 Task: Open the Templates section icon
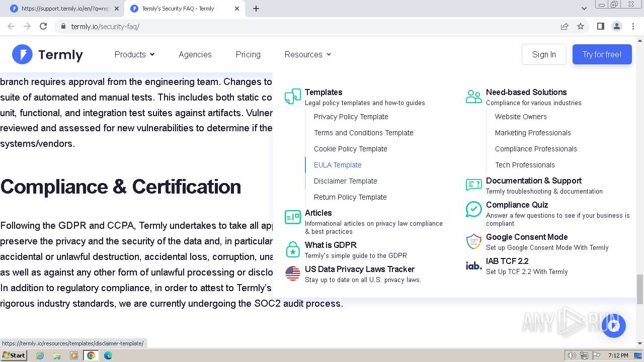tap(293, 97)
